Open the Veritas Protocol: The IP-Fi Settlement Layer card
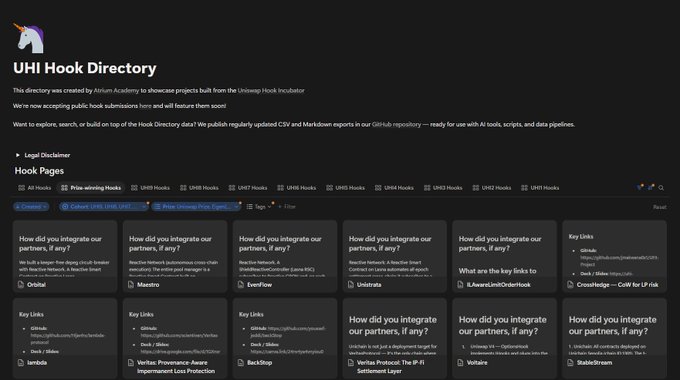Screen dimensions: 680x380 coord(395,338)
